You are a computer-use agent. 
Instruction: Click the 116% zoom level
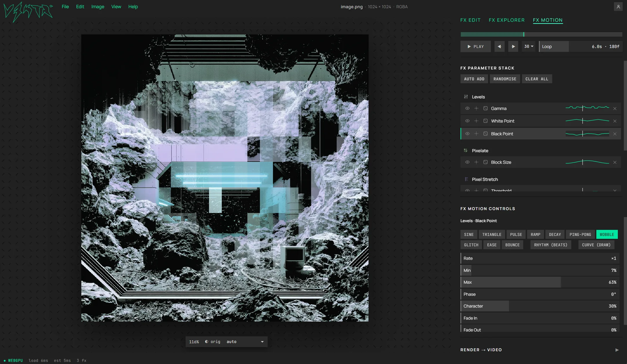tap(194, 342)
